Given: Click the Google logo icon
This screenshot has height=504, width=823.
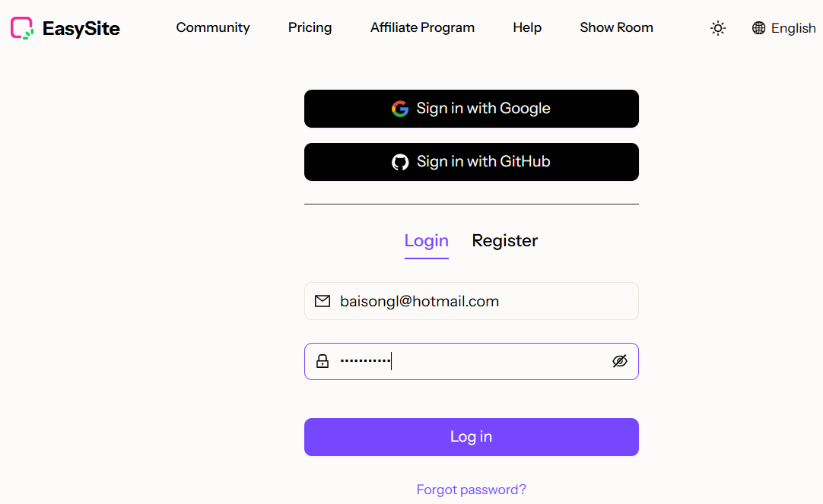Looking at the screenshot, I should point(400,109).
